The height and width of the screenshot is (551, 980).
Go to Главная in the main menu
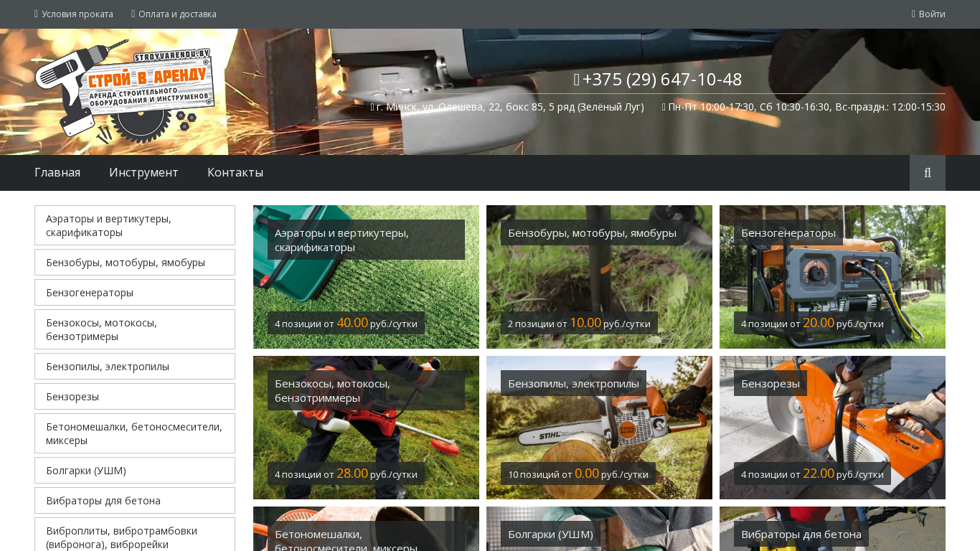coord(57,172)
